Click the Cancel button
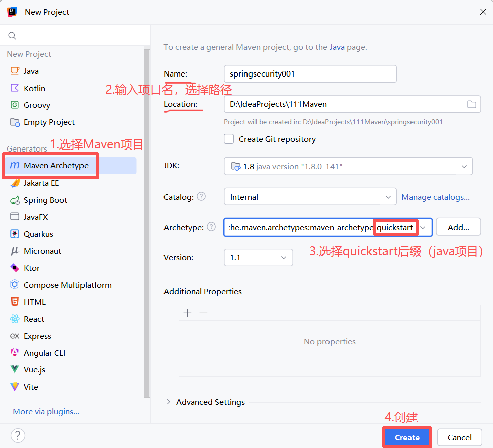Image resolution: width=493 pixels, height=448 pixels. 459,437
